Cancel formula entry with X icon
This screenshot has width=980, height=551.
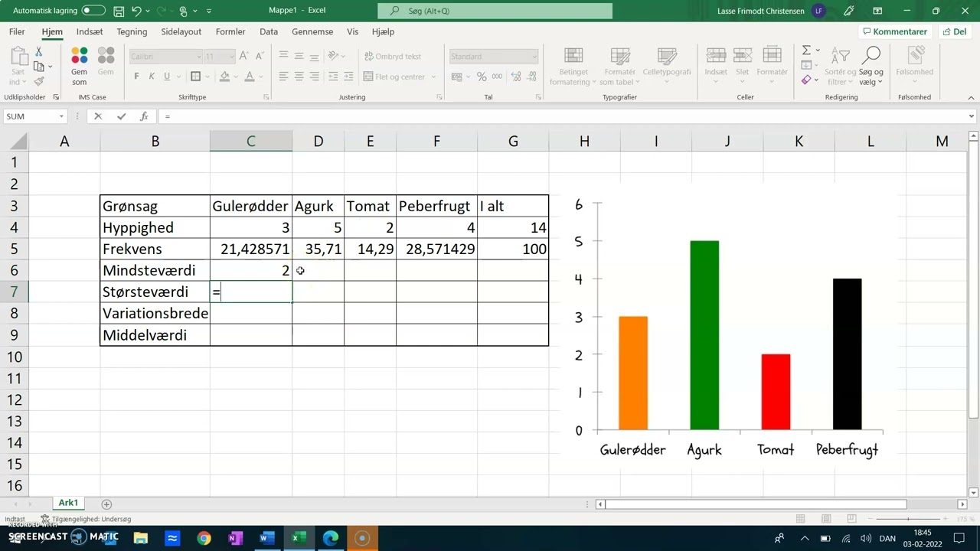click(x=97, y=116)
